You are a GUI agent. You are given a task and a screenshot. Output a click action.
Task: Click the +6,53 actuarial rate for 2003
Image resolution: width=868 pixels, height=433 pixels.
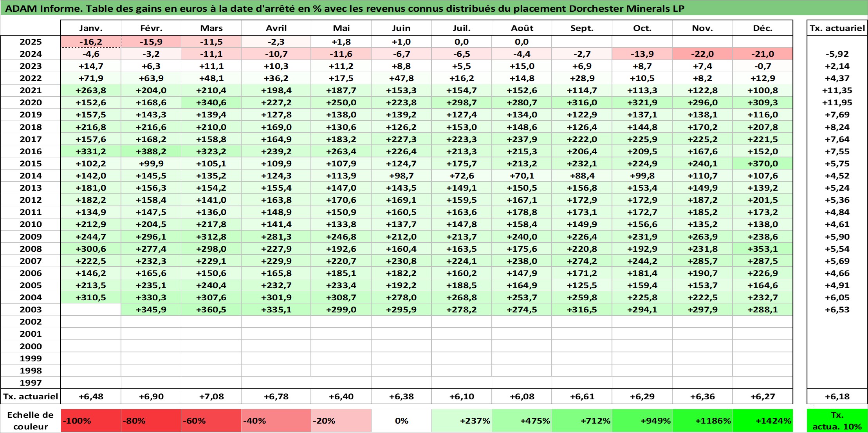[837, 310]
